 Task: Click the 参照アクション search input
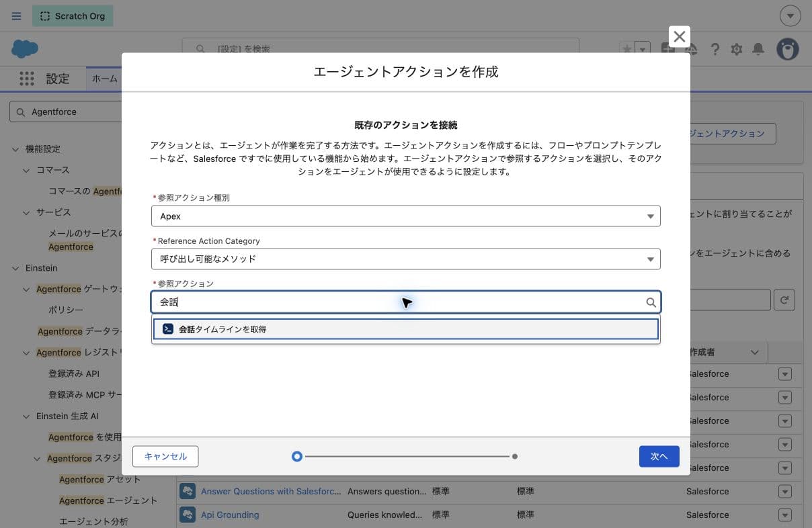pos(406,302)
